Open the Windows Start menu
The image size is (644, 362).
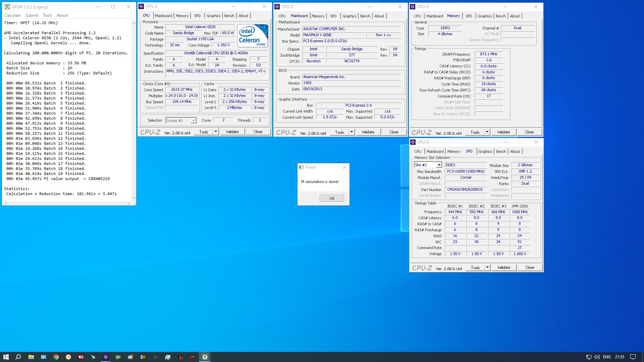tap(6, 357)
